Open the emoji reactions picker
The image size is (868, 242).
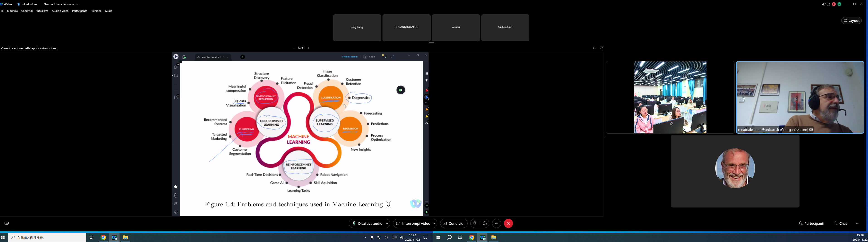pyautogui.click(x=485, y=223)
